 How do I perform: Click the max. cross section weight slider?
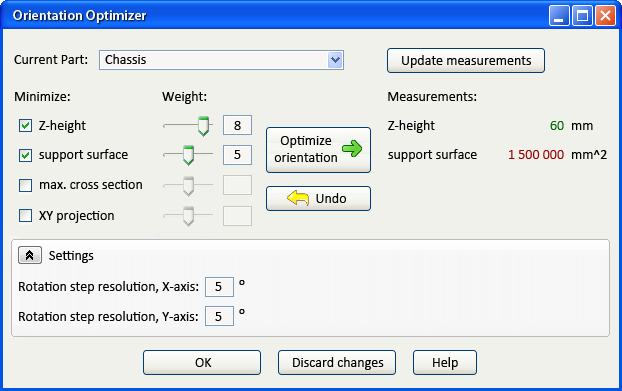(x=188, y=185)
